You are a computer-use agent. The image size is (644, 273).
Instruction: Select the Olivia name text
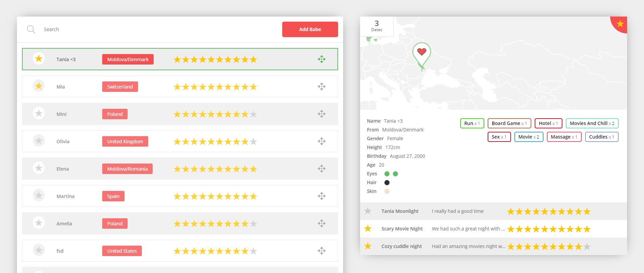pyautogui.click(x=63, y=142)
